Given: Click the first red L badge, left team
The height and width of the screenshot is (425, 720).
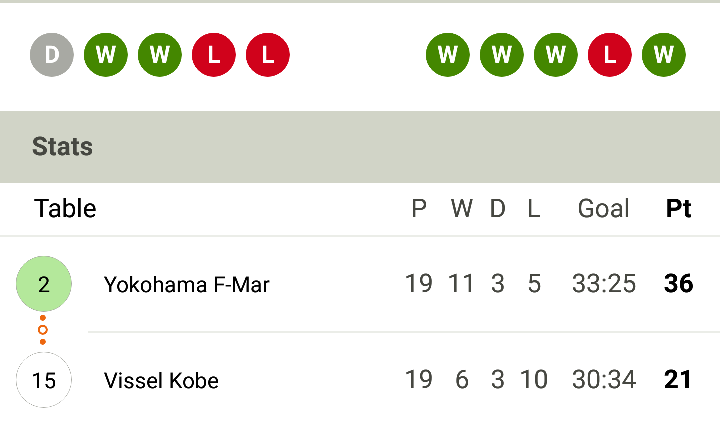Looking at the screenshot, I should pyautogui.click(x=214, y=55).
